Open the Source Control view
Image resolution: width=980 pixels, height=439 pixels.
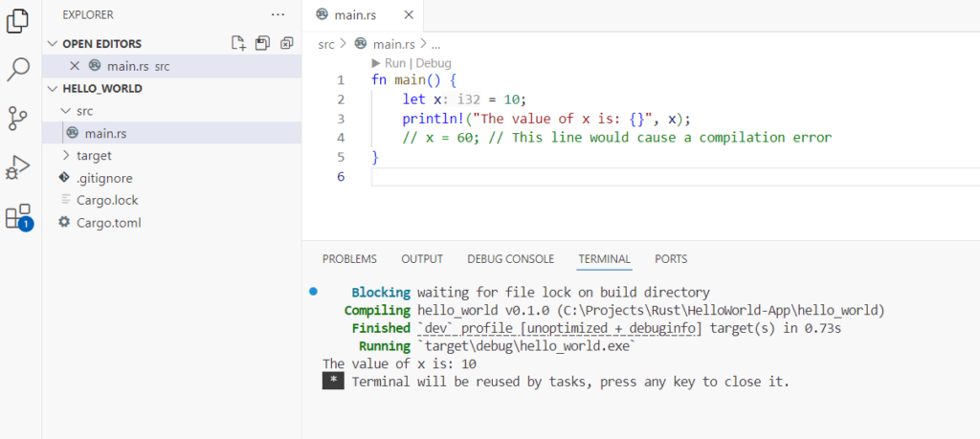tap(17, 118)
